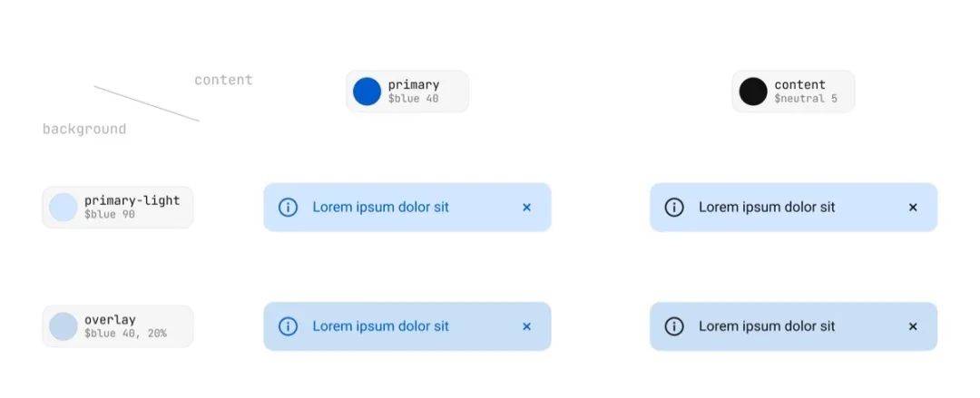
Task: Click info icon in black-text primary-light banner
Action: (673, 208)
